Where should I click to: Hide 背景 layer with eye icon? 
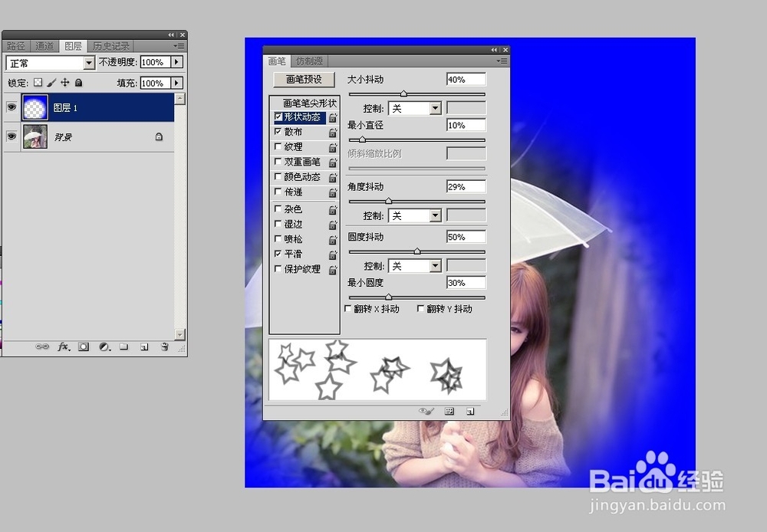tap(12, 136)
